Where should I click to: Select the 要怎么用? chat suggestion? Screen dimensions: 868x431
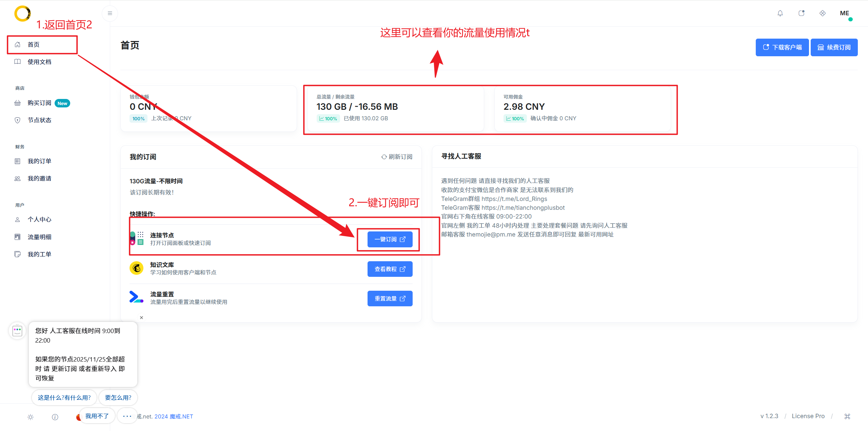point(118,398)
